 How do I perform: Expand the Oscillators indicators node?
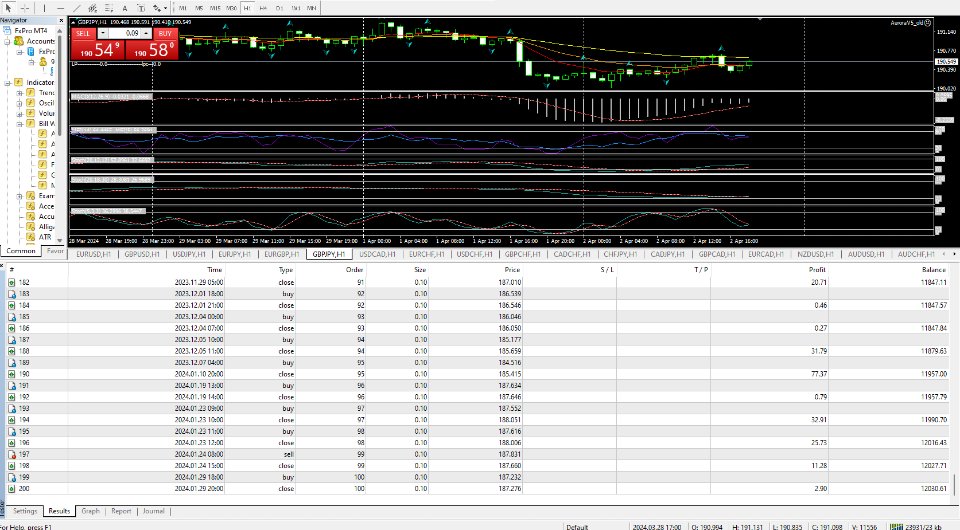click(x=20, y=103)
